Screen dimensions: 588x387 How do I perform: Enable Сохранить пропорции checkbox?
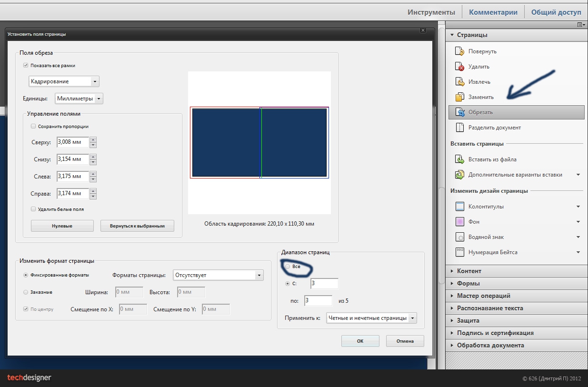33,127
